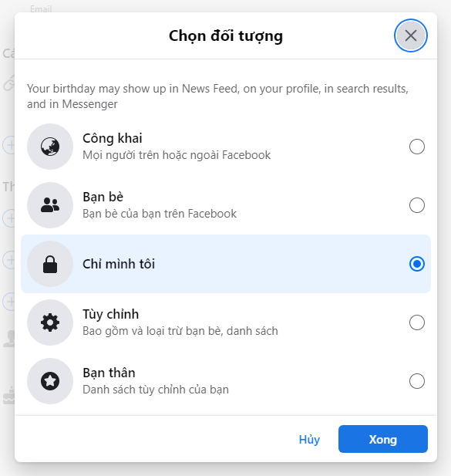The width and height of the screenshot is (451, 476).
Task: Click the lock icon for Chỉ mình tôi
Action: (x=50, y=264)
